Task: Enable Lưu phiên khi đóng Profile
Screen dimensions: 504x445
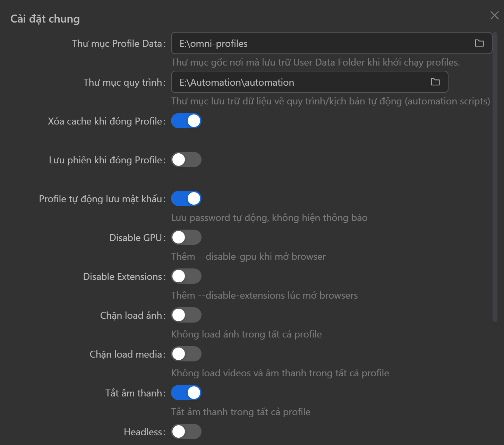Action: click(x=186, y=160)
